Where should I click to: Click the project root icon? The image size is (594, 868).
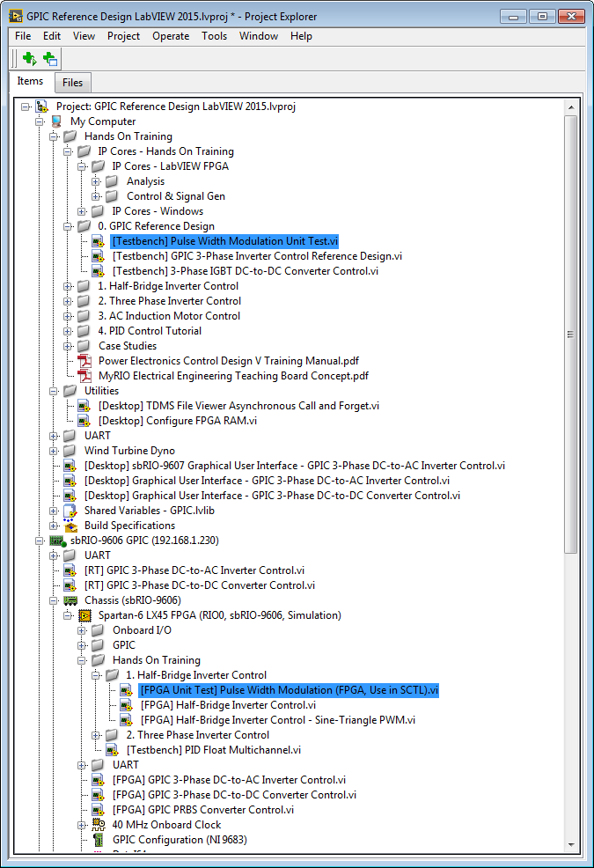point(42,107)
